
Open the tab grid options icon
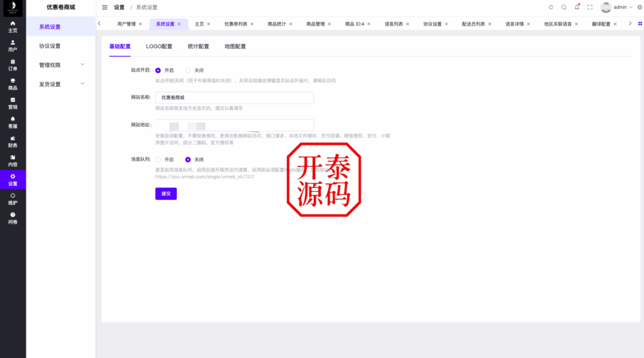tap(640, 24)
